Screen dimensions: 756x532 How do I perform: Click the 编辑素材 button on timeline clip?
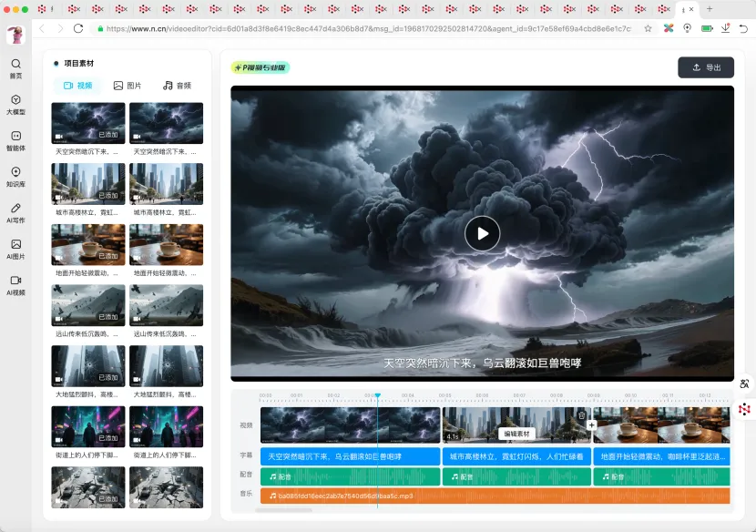point(516,434)
